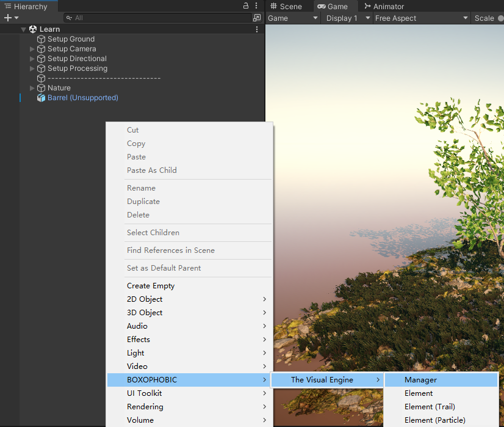
Task: Select the Learn scene name
Action: (x=49, y=29)
